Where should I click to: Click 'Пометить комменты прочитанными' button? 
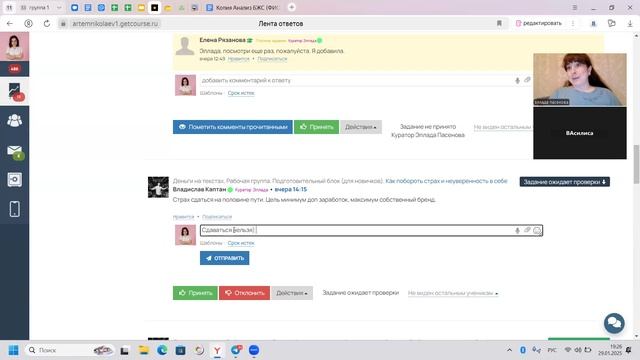(x=233, y=127)
